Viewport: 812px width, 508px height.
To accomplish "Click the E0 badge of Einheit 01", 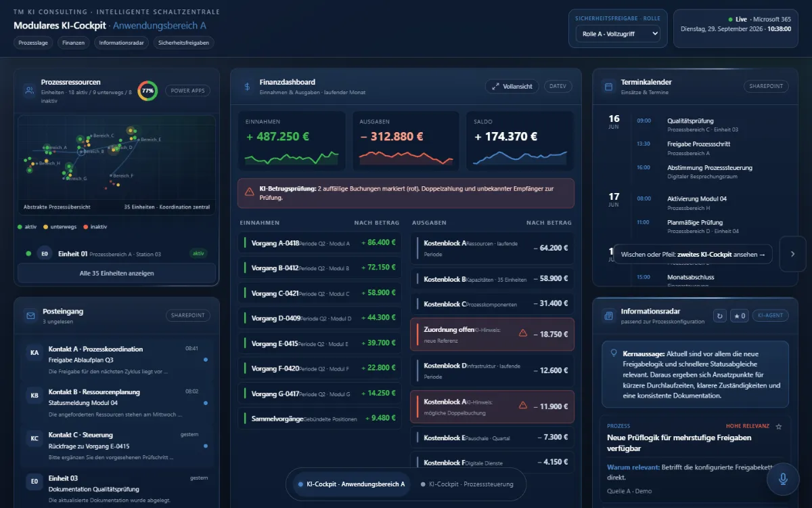I will 45,253.
